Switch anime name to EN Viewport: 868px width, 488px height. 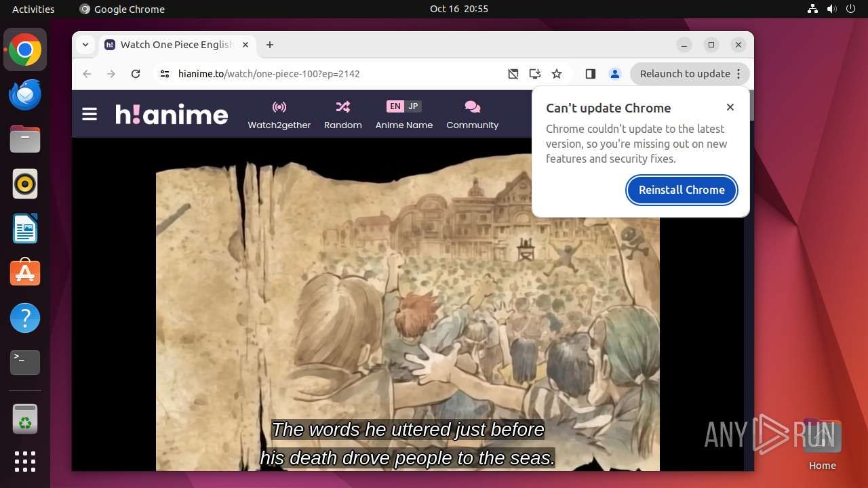395,106
